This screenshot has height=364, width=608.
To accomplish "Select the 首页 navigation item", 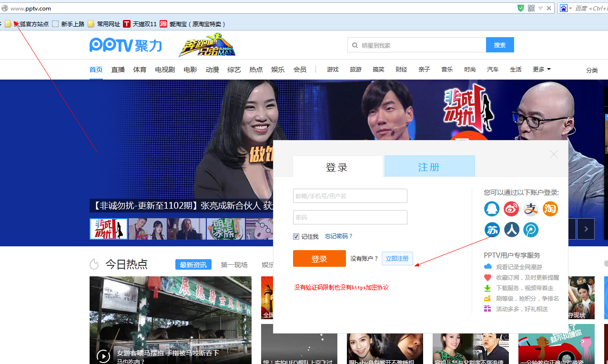I will [x=96, y=70].
